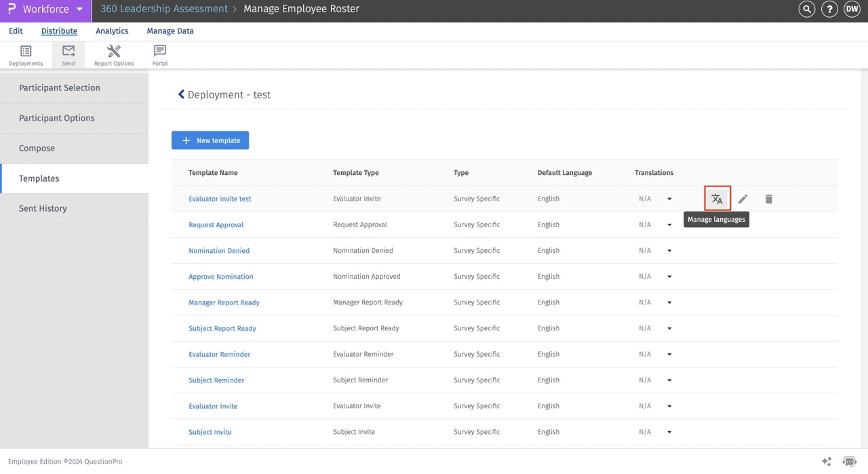The height and width of the screenshot is (474, 868).
Task: Click the sparkle AI icon in footer
Action: point(826,461)
